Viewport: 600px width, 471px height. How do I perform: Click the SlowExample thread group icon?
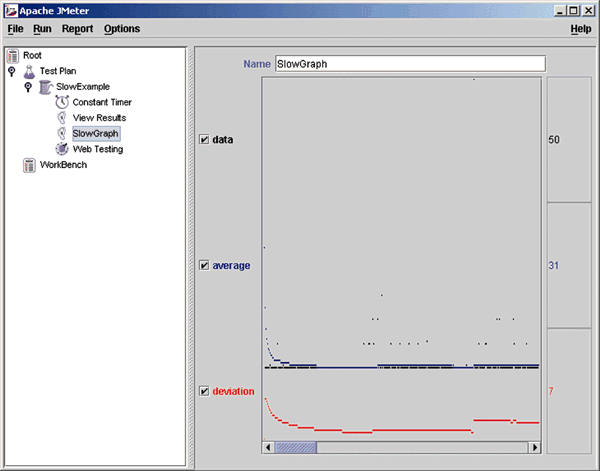(x=46, y=87)
